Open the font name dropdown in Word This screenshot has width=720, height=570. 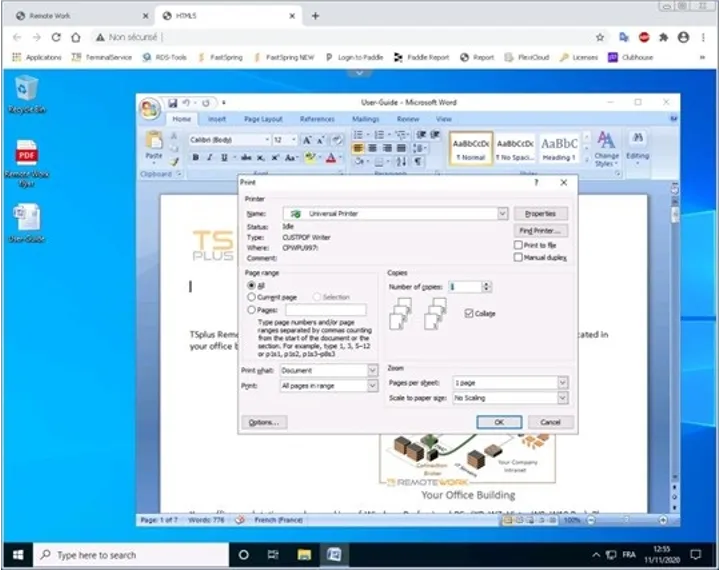[267, 140]
